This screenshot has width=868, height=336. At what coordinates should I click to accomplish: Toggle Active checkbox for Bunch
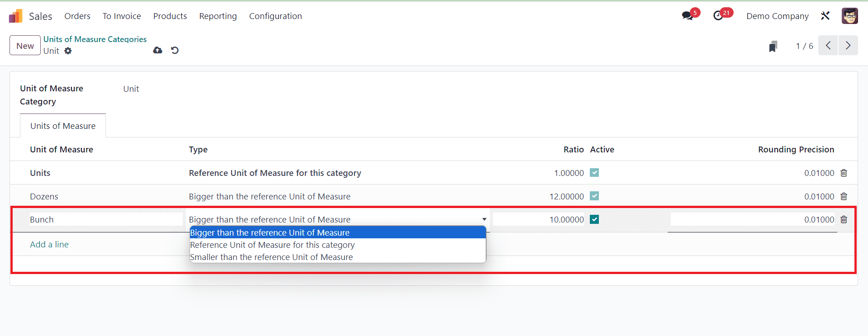594,219
